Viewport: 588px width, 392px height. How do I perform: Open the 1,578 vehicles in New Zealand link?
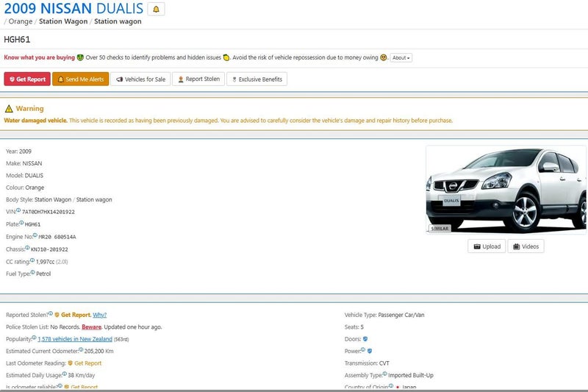tap(75, 339)
